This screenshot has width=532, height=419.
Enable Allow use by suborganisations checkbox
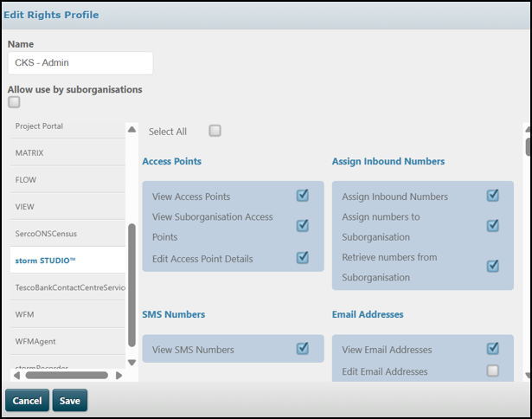(x=14, y=102)
